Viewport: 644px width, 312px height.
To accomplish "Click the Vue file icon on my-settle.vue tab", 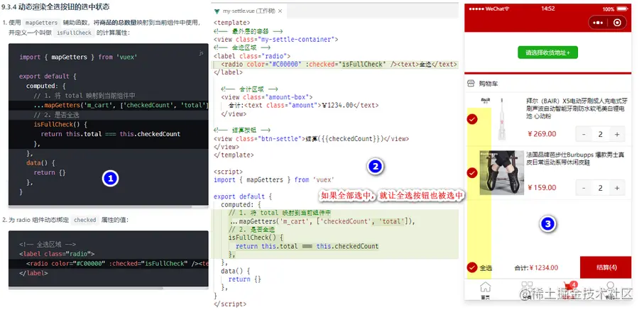I will coord(217,11).
